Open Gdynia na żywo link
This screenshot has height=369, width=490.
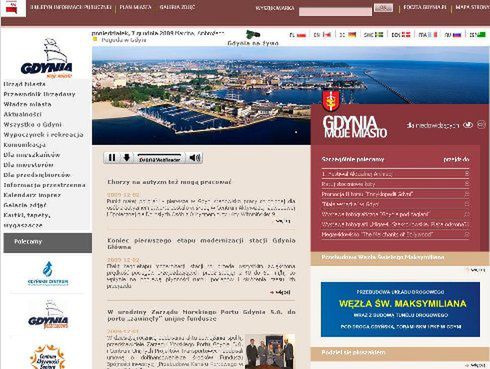click(x=253, y=43)
